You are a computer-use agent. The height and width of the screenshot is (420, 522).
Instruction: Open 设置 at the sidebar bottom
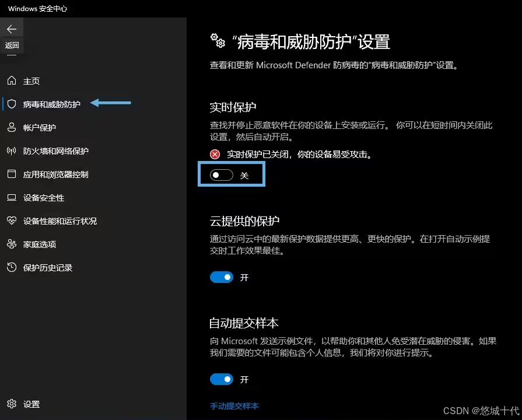31,404
